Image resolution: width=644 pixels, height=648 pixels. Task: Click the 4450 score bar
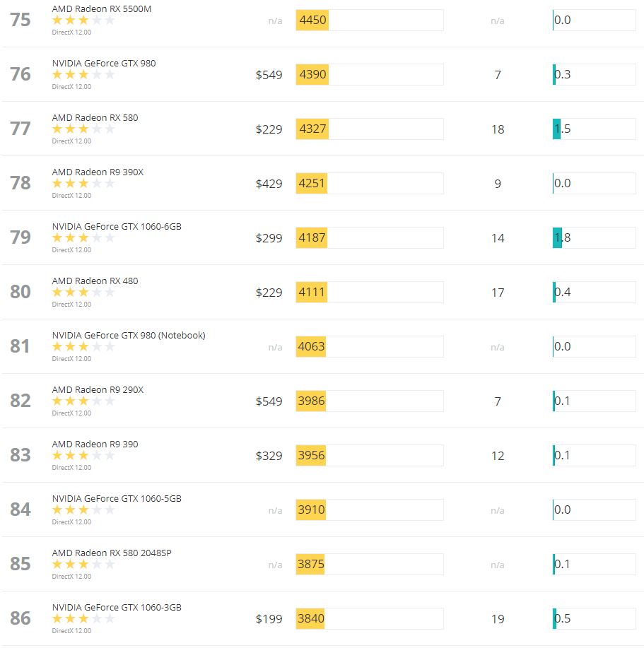(370, 20)
